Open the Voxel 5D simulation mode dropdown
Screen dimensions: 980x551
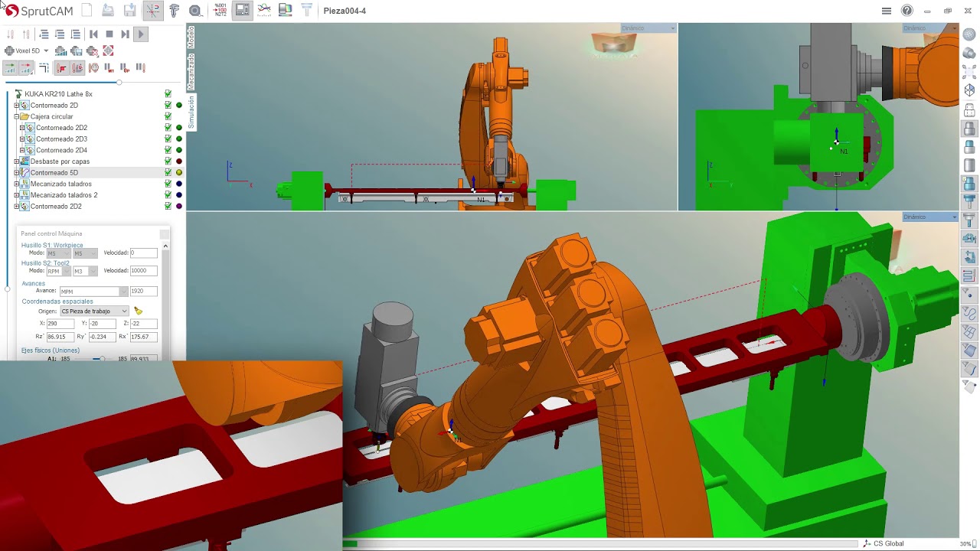point(46,51)
